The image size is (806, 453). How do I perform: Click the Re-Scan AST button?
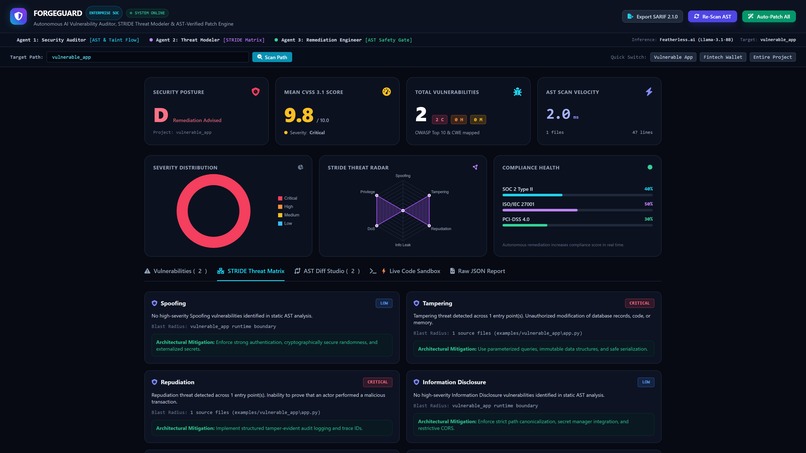tap(712, 16)
